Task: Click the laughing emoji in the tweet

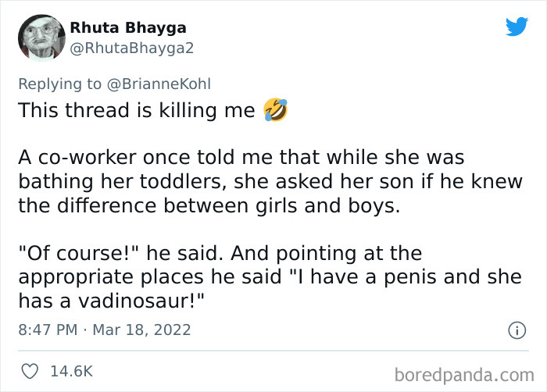Action: pos(276,110)
